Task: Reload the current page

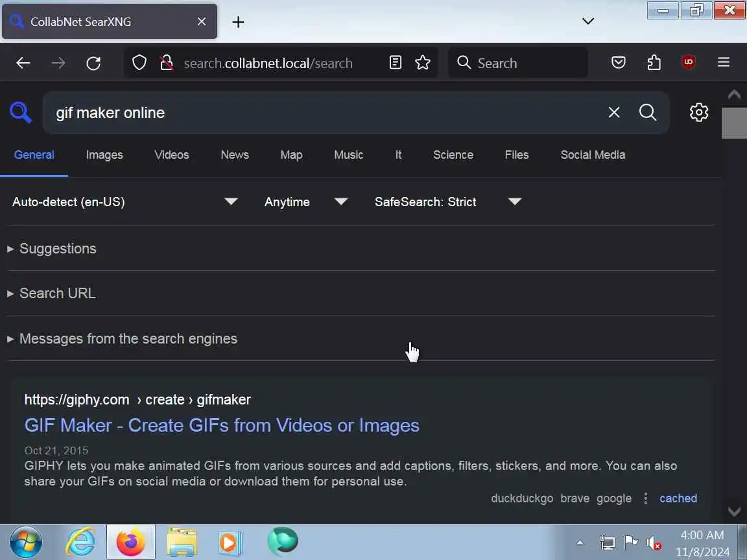Action: [93, 63]
